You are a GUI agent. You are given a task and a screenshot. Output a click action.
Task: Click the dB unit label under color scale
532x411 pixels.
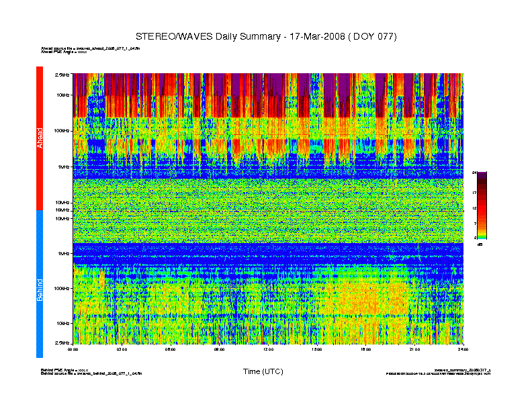point(480,244)
